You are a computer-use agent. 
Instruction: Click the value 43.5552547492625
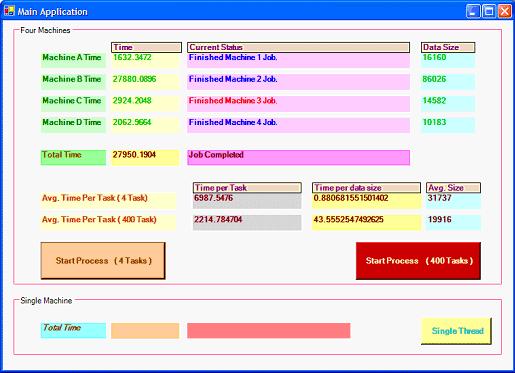point(366,222)
